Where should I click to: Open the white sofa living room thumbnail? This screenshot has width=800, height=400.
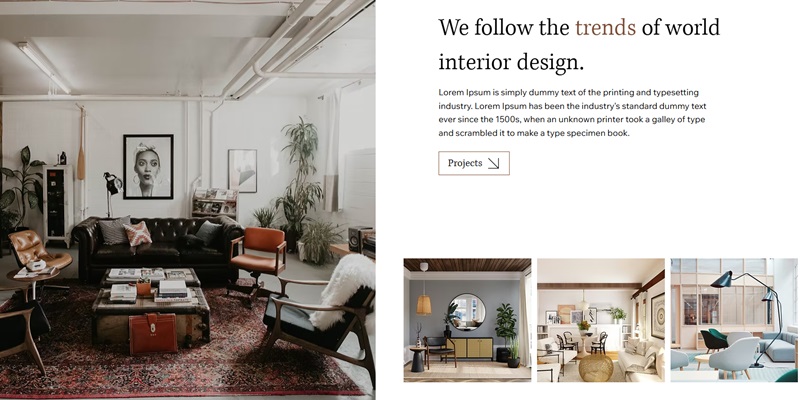tap(601, 320)
